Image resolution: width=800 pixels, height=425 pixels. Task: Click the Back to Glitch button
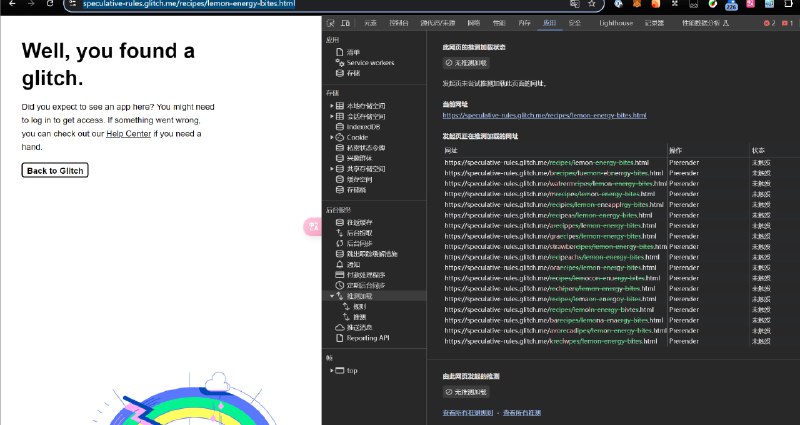55,170
